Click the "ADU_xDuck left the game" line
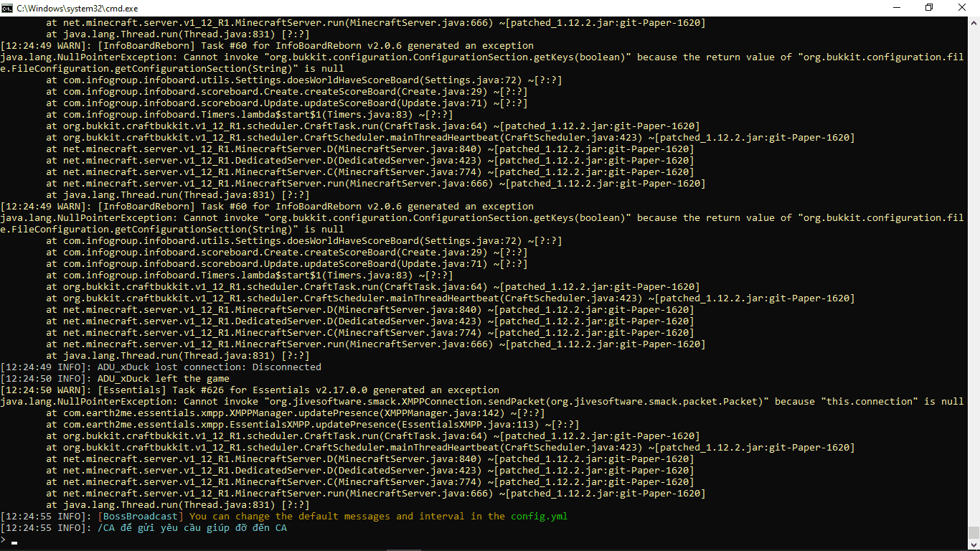 pos(115,379)
